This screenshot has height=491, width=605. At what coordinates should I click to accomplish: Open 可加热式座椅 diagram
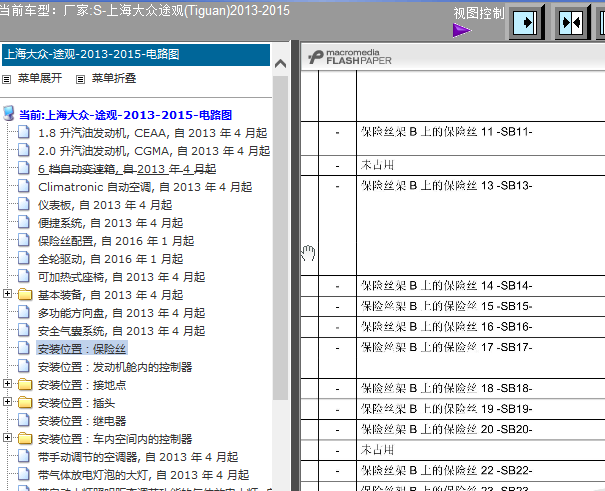[x=122, y=277]
